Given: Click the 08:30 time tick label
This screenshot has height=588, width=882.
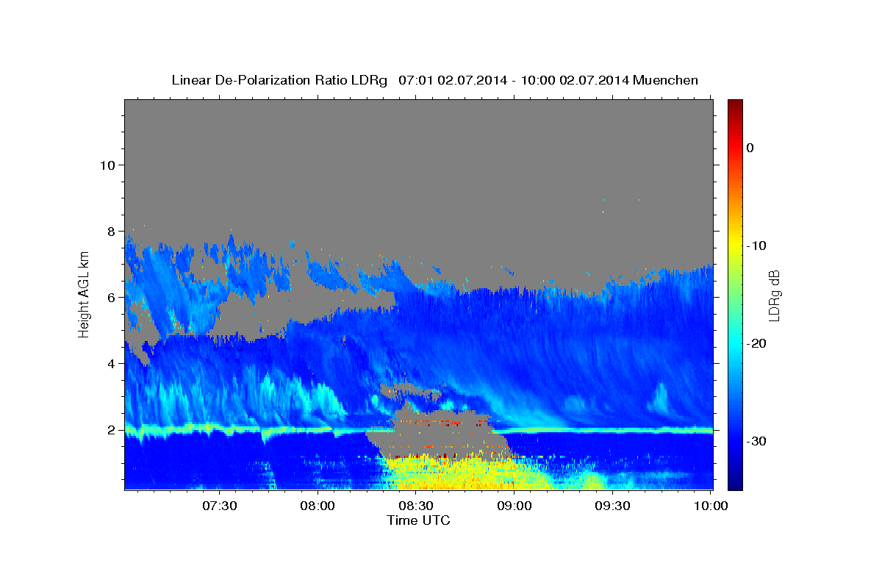Looking at the screenshot, I should click(415, 506).
